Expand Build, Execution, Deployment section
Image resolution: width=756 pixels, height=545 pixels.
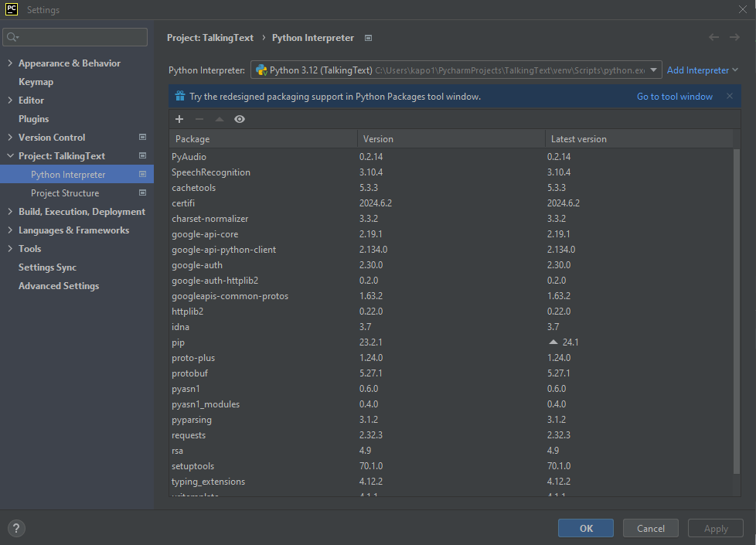pyautogui.click(x=10, y=211)
